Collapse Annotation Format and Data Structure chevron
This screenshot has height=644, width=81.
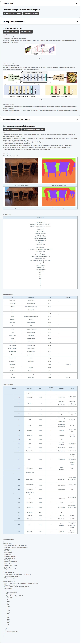(77, 119)
